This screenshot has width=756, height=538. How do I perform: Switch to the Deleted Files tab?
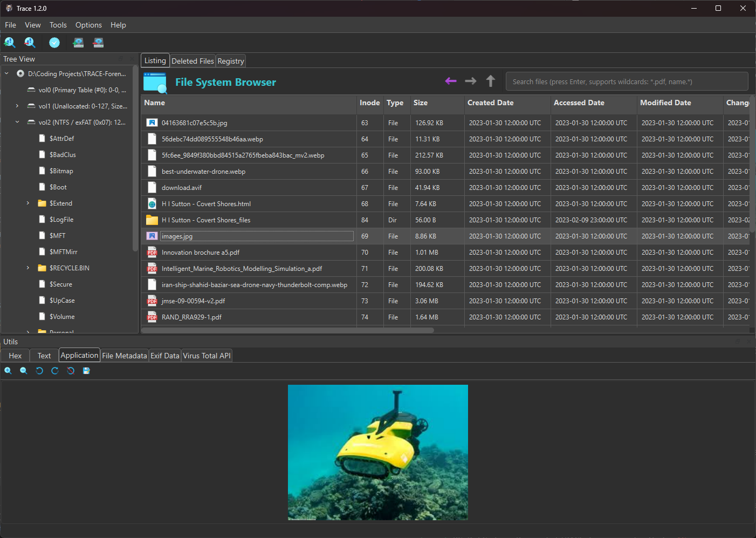coord(193,61)
